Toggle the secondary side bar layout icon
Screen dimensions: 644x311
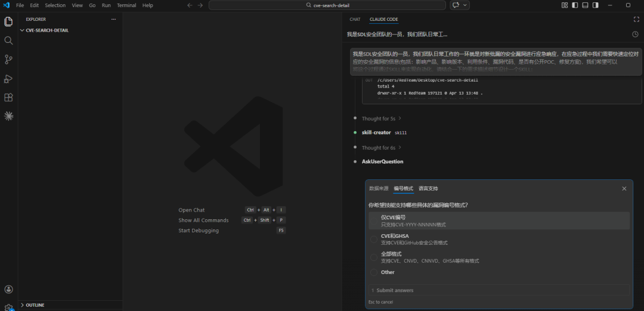(x=596, y=5)
